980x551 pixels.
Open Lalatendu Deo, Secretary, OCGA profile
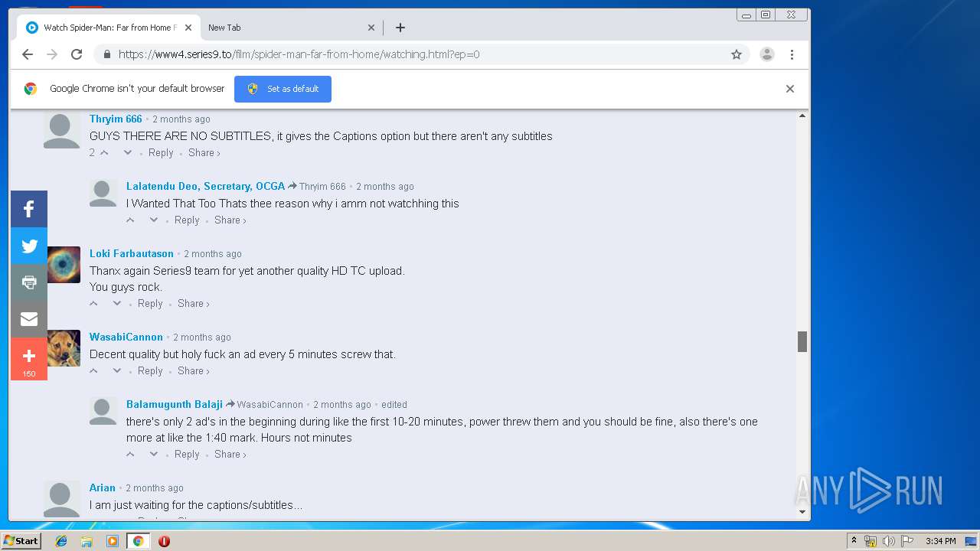coord(205,187)
